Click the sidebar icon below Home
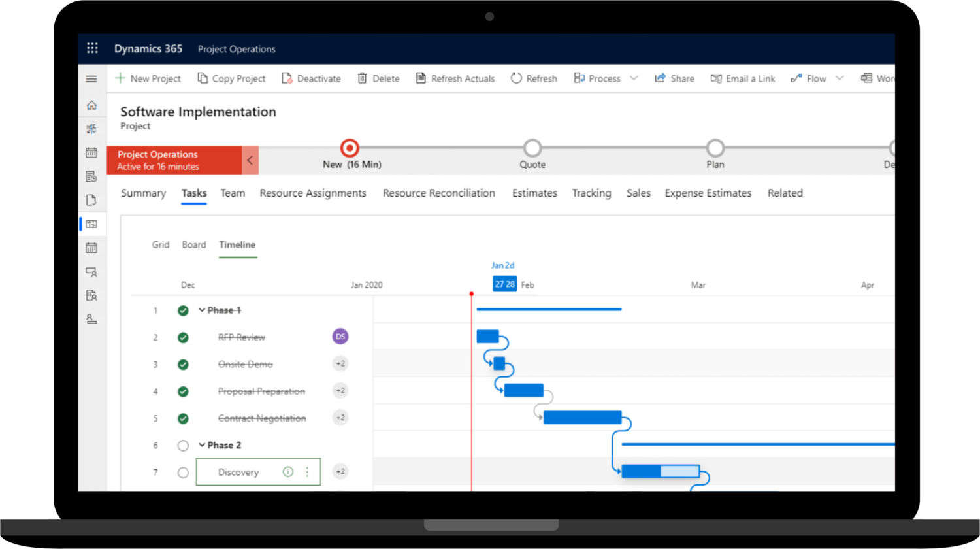Screen dimensions: 980x549 click(91, 129)
